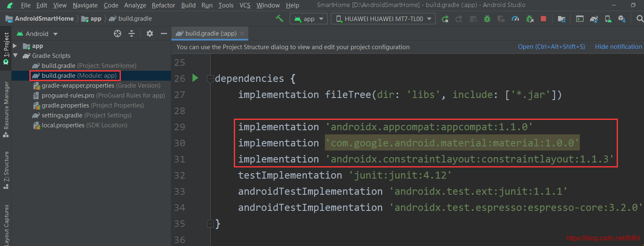Stop the app with red square
This screenshot has width=644, height=246.
[x=543, y=19]
